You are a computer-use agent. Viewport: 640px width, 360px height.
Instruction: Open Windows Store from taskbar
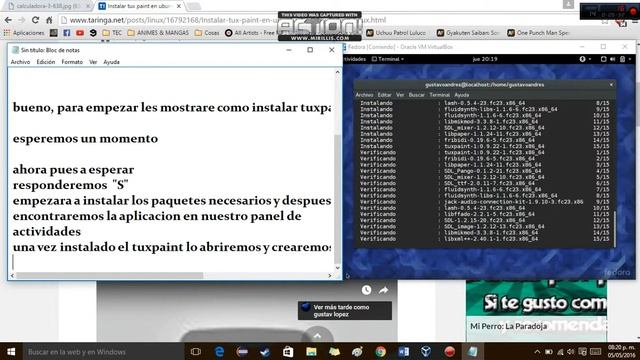[288, 351]
